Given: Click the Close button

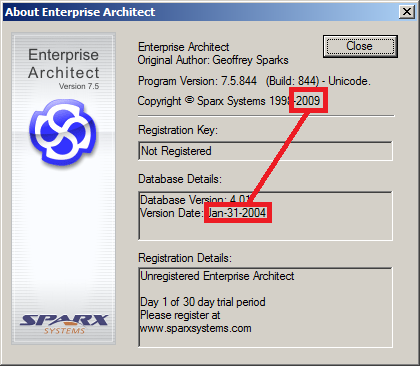Looking at the screenshot, I should [360, 46].
